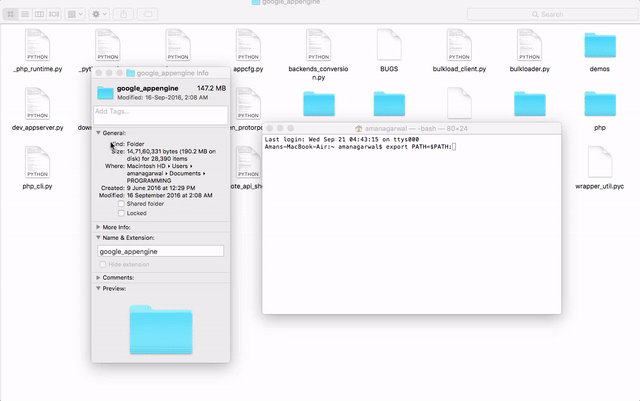
Task: Click the Share button in Finder toolbar
Action: [x=123, y=14]
